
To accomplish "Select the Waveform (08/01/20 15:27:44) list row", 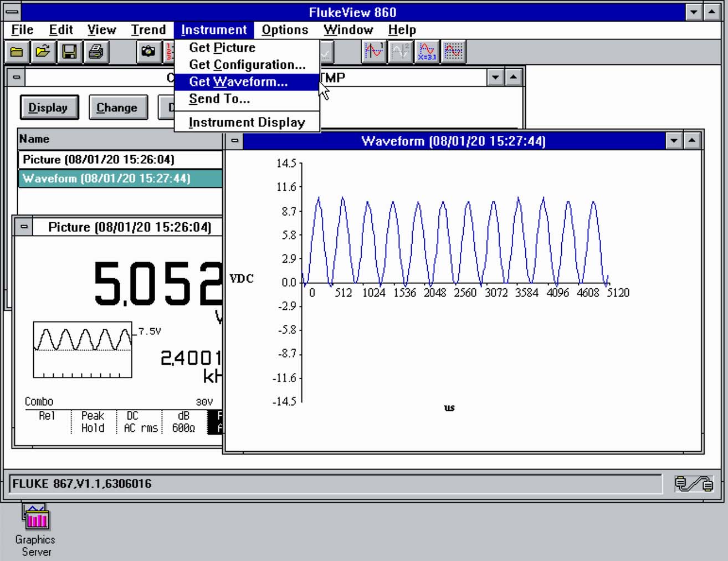I will coord(121,178).
